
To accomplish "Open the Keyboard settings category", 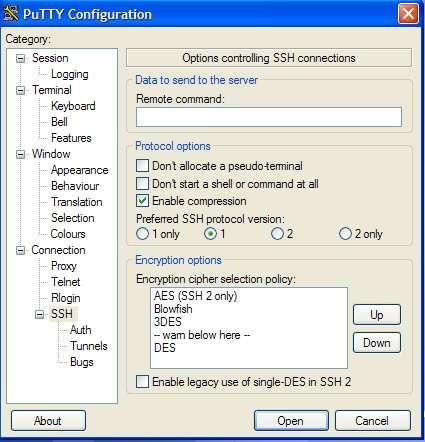I will tap(73, 106).
